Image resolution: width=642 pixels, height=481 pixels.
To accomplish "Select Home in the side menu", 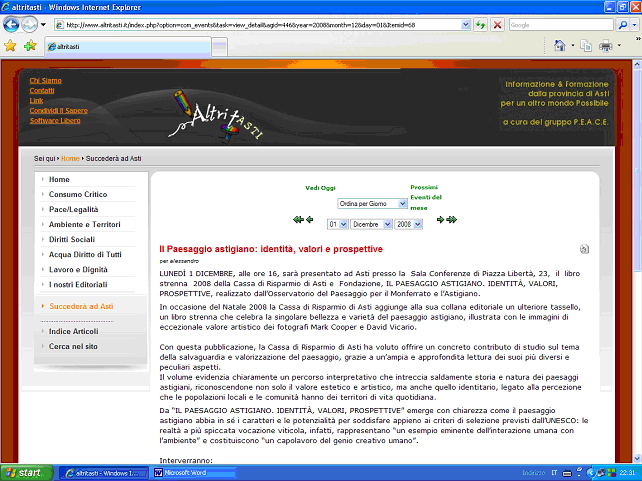I will (x=59, y=179).
